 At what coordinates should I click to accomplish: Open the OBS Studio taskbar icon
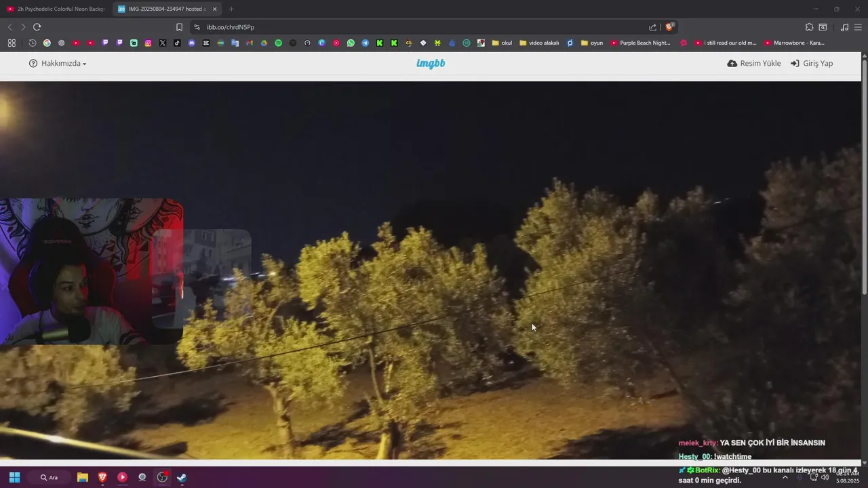pyautogui.click(x=162, y=477)
